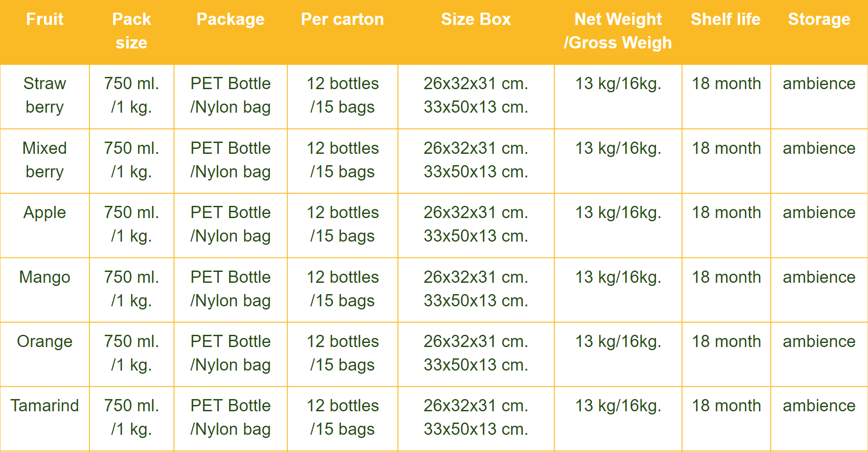868x452 pixels.
Task: Select the Mixed berry fruit cell
Action: [x=45, y=160]
